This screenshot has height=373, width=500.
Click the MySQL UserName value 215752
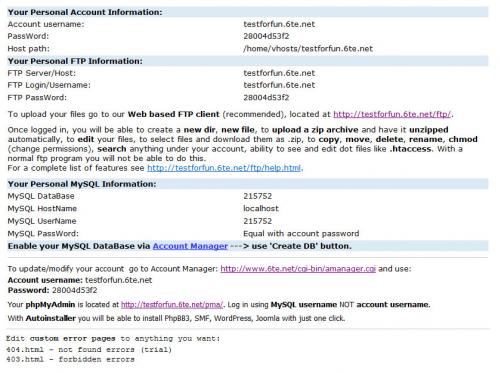pyautogui.click(x=257, y=221)
